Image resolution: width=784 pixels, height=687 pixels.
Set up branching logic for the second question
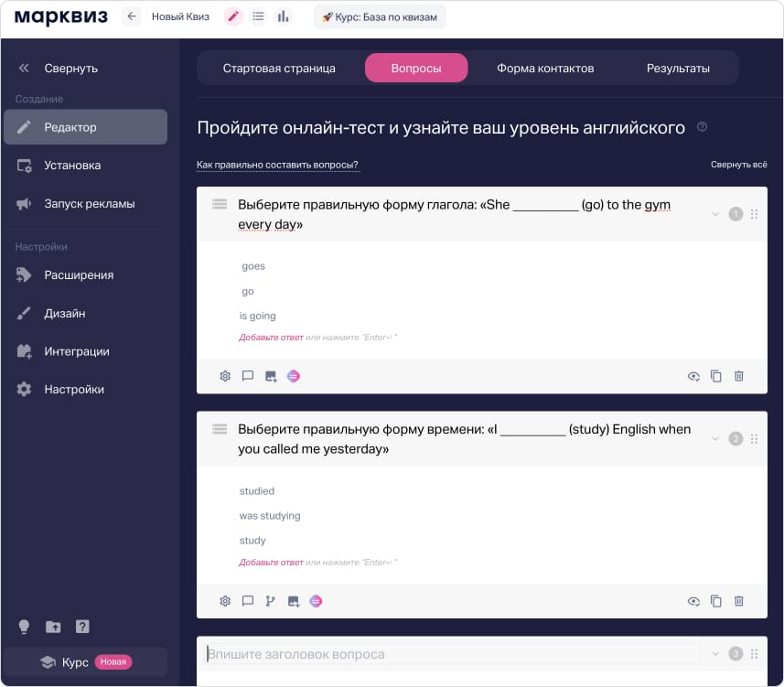270,601
